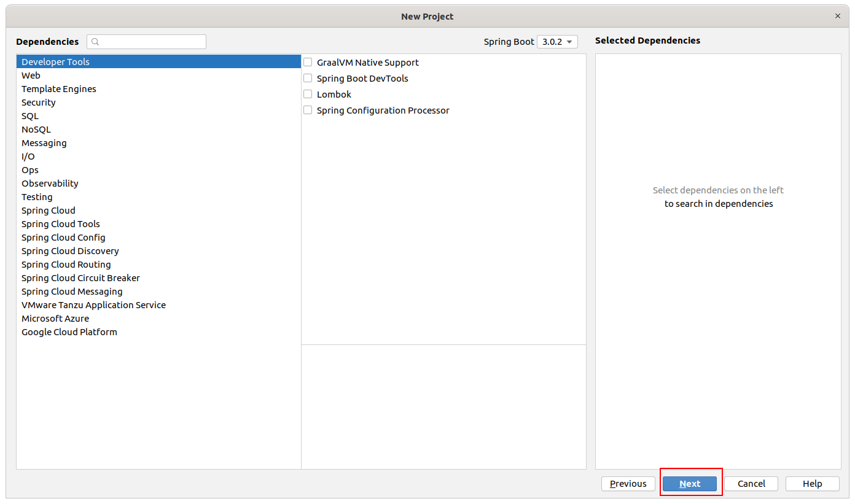Open the SQL dependencies category
The width and height of the screenshot is (855, 504).
30,116
